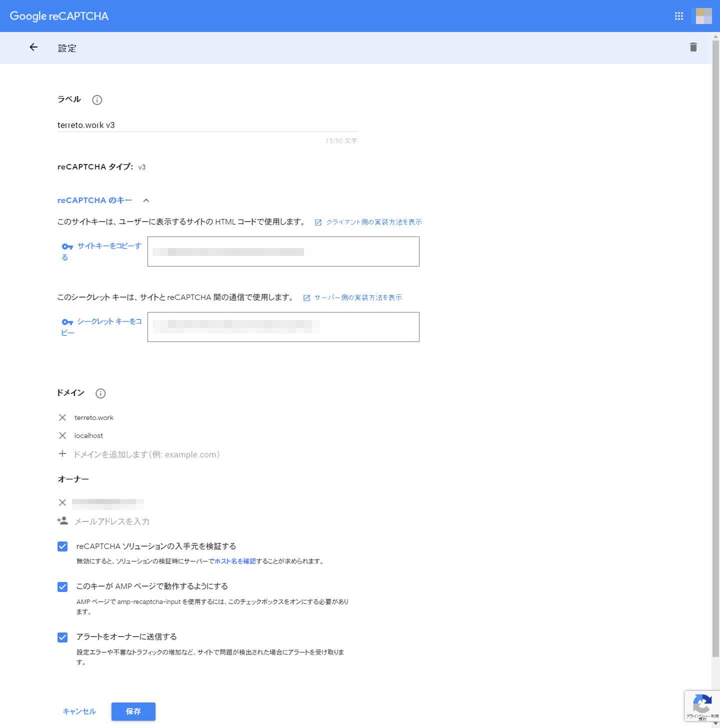Remove the localhost domain entry

point(62,435)
